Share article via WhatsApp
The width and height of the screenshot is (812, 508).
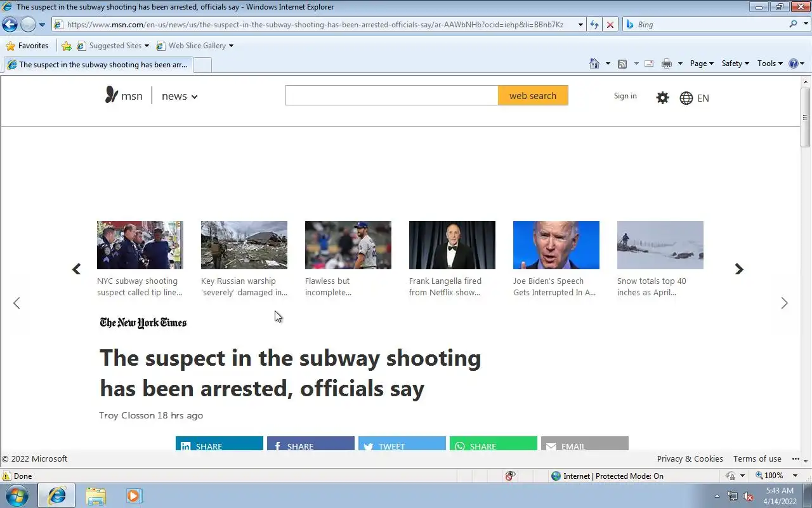pos(494,443)
